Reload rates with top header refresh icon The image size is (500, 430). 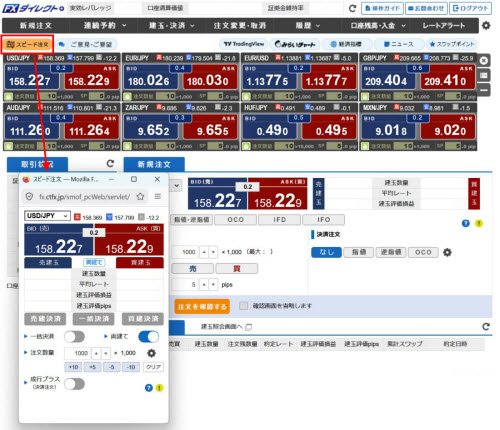(x=352, y=8)
